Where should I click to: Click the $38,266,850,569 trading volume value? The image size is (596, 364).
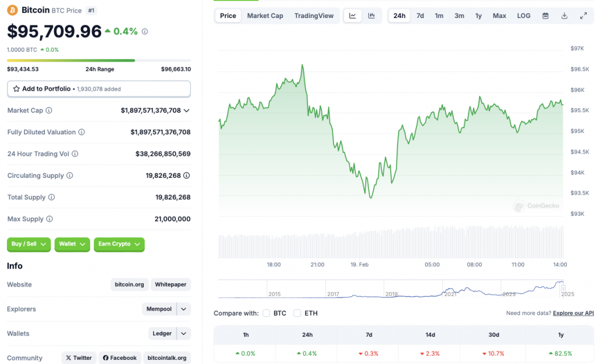coord(163,154)
